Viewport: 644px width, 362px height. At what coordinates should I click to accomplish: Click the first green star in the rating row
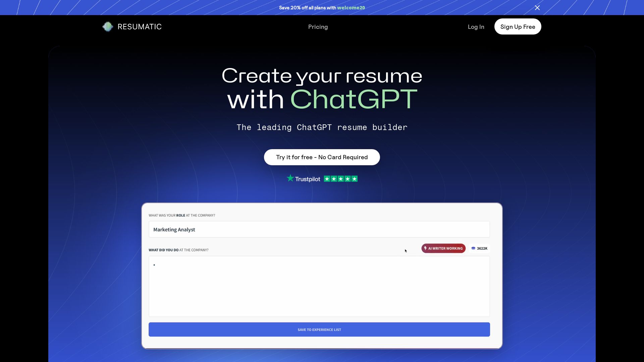coord(327,179)
